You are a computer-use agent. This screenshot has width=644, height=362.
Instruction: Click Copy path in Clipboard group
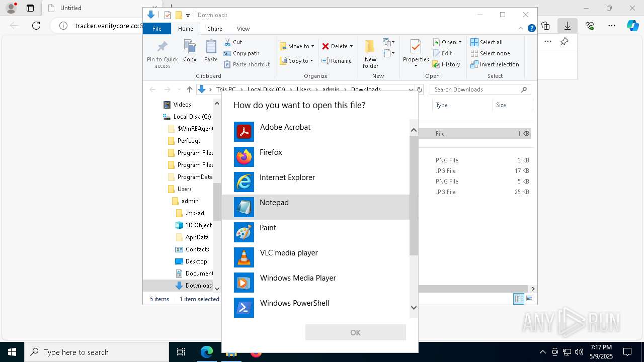click(x=242, y=53)
